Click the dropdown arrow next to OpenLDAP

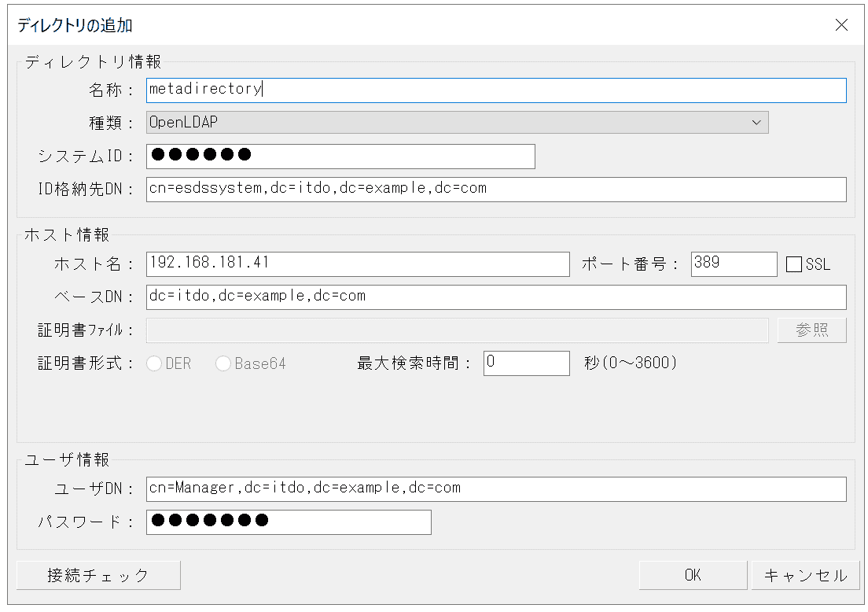point(756,122)
